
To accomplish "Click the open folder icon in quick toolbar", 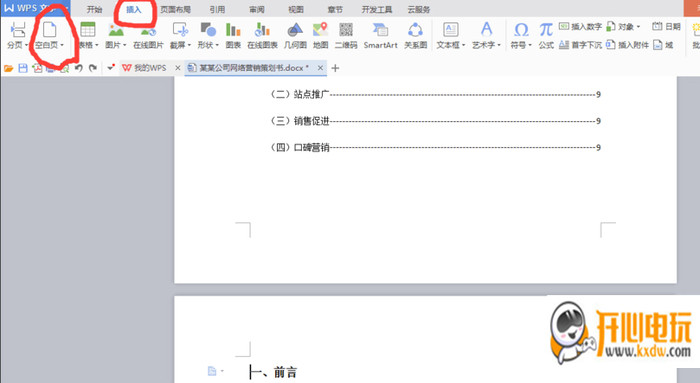I will point(8,68).
